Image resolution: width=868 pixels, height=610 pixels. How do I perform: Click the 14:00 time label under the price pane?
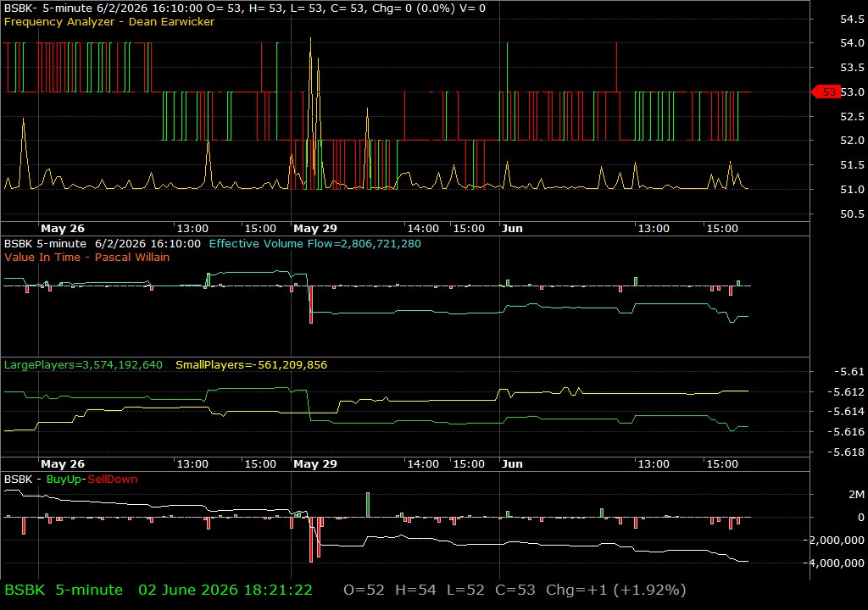click(423, 229)
